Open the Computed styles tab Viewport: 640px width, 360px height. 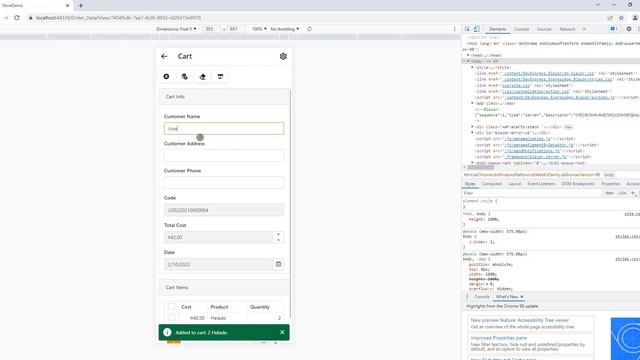(491, 184)
